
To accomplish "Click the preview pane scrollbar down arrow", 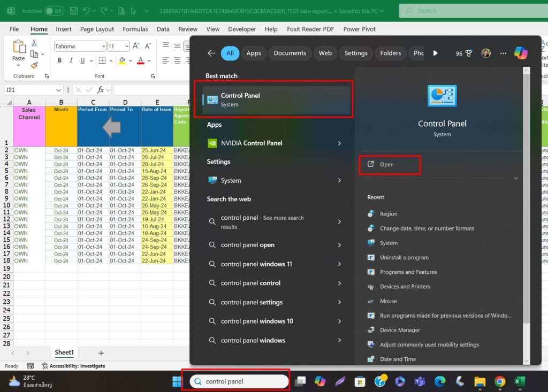I will 527,361.
